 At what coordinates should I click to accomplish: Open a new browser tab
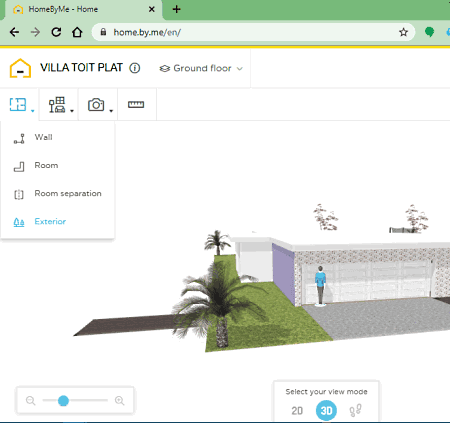(x=176, y=9)
